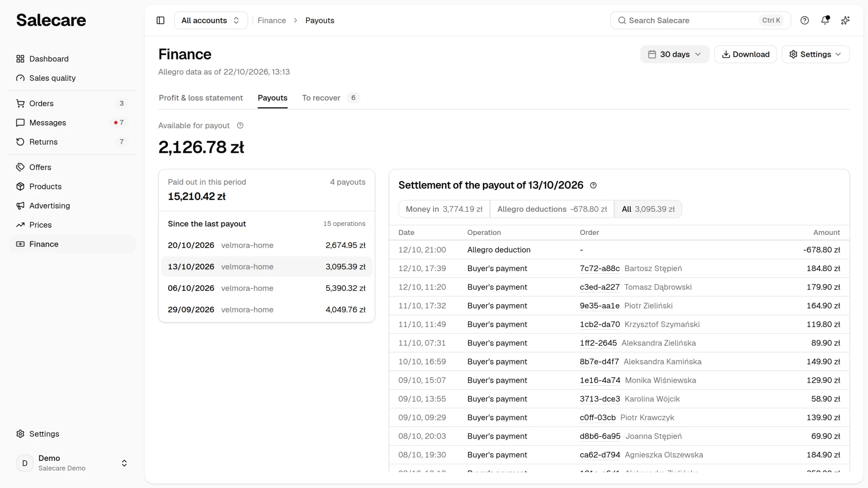Filter settlement by Money in
This screenshot has width=868, height=488.
(444, 209)
